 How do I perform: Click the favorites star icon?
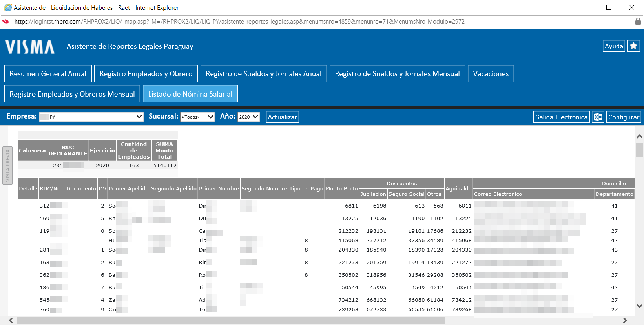click(x=633, y=46)
